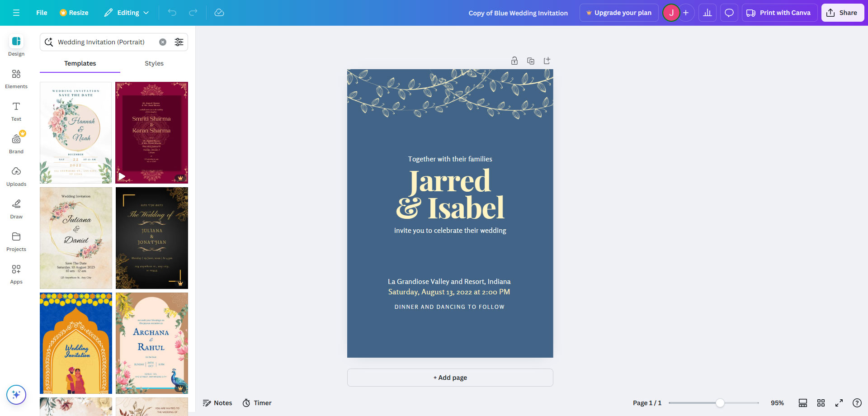Click Upgrade your plan

click(x=618, y=13)
